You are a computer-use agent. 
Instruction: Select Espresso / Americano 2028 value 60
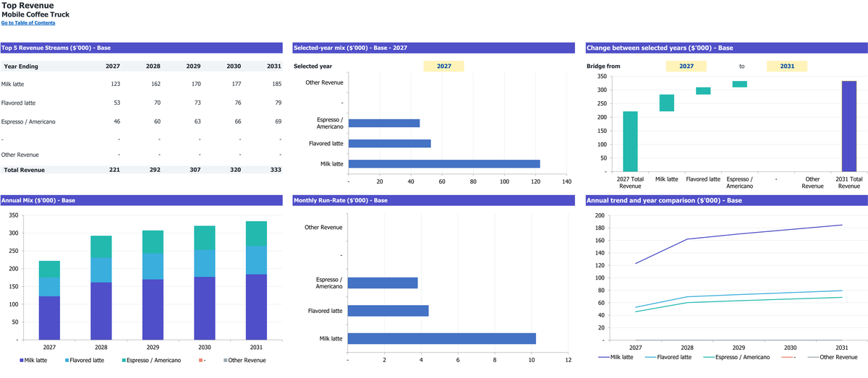click(x=156, y=121)
